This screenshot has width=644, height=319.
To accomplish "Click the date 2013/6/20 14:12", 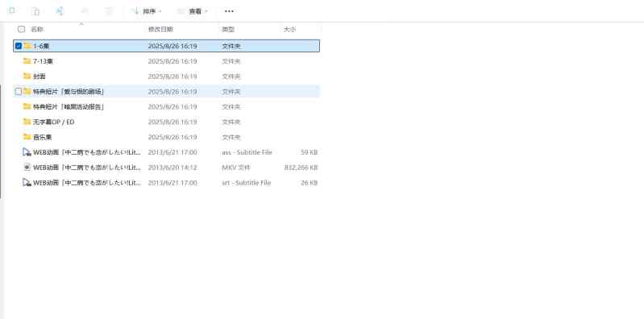I will [172, 168].
